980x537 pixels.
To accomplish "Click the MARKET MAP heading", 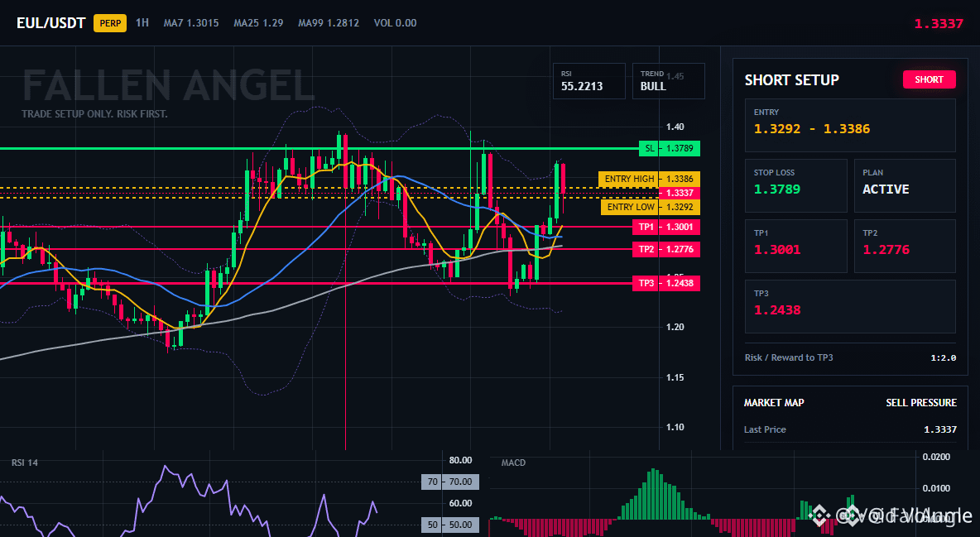I will (774, 403).
